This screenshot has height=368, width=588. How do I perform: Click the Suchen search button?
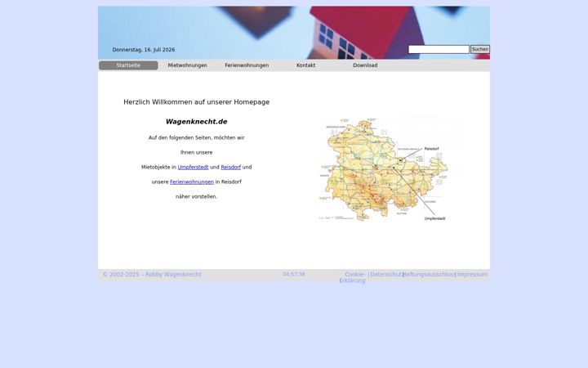click(480, 49)
